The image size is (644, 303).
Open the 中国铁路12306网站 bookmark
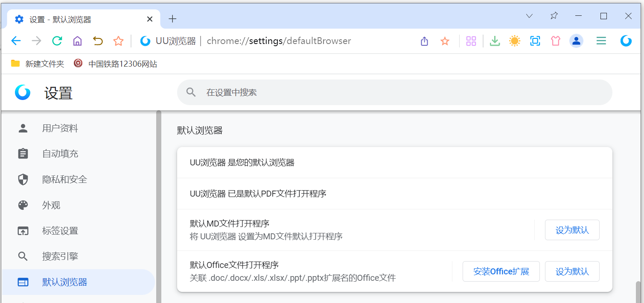(x=116, y=64)
